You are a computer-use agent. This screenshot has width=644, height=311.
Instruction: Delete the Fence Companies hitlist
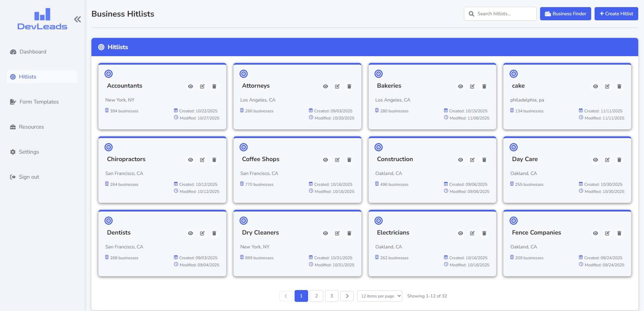point(619,234)
